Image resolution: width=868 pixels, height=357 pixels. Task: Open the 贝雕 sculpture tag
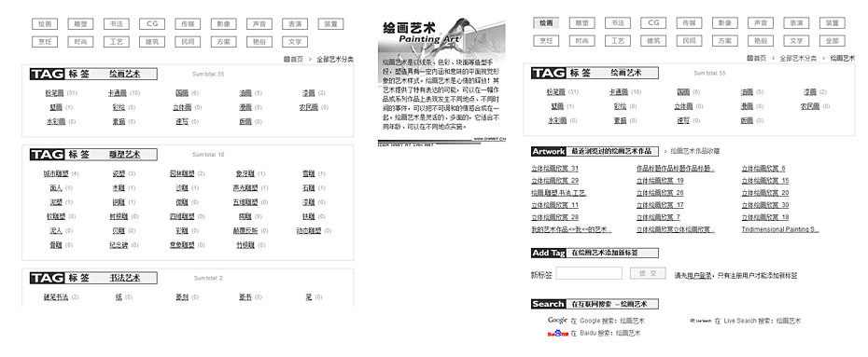tap(119, 231)
